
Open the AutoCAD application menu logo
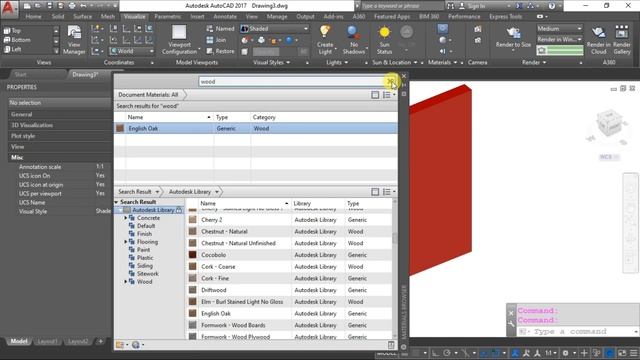(x=9, y=9)
